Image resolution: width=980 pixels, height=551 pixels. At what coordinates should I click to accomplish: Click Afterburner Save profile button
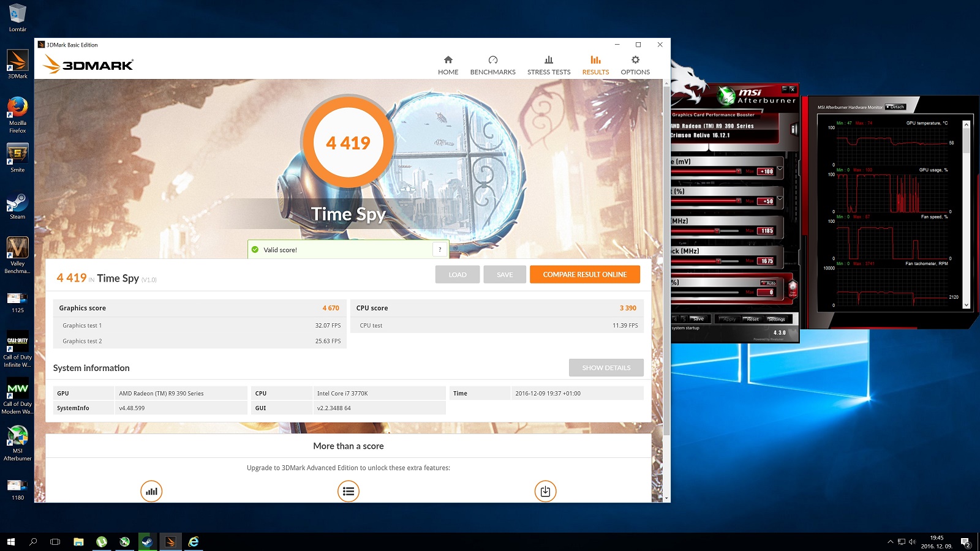(698, 319)
